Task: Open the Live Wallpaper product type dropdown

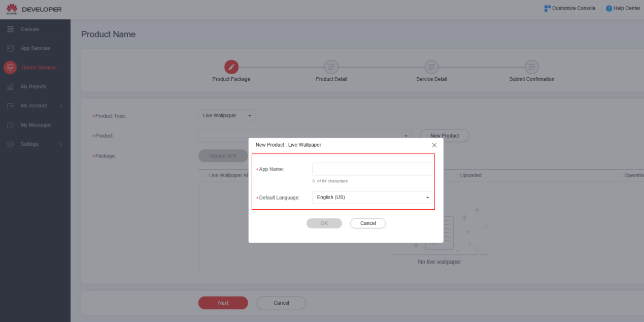Action: click(227, 116)
